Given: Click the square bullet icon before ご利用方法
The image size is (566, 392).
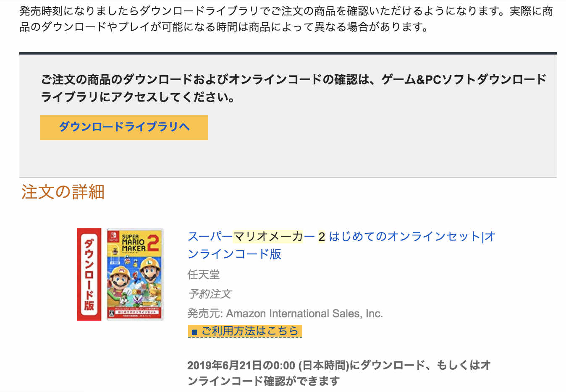Looking at the screenshot, I should (x=194, y=332).
